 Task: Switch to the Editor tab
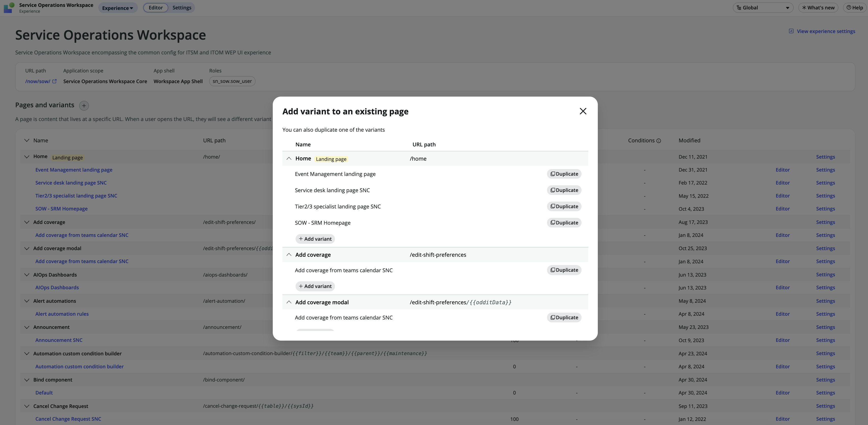point(156,8)
